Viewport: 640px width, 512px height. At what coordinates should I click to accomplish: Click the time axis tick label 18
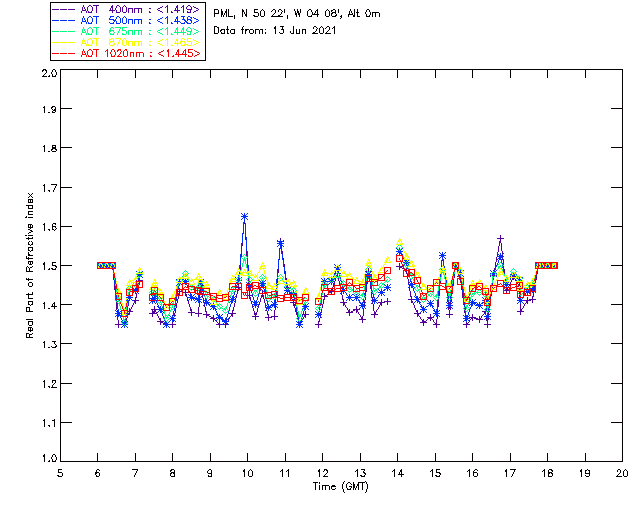point(547,473)
